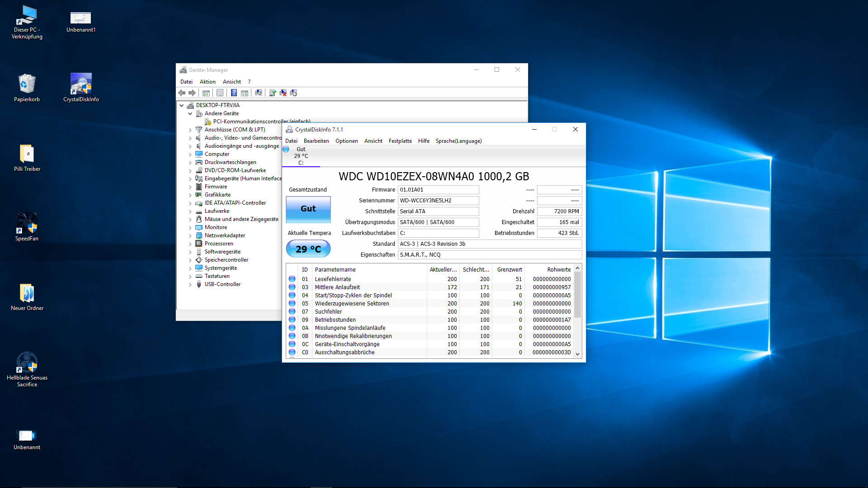This screenshot has width=868, height=488.
Task: Expand the Grafikkarte tree node
Action: point(190,195)
